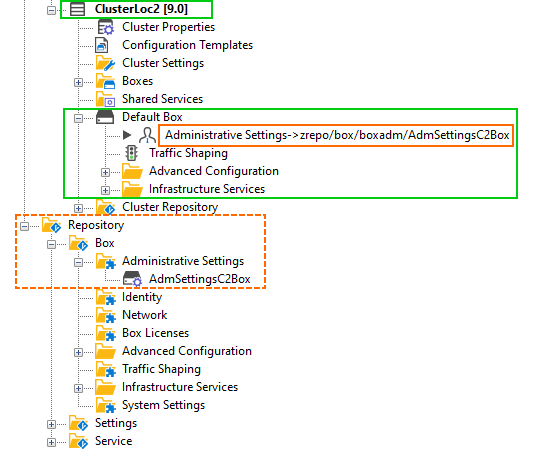Click the arrow beside Administrative Settings link
Image resolution: width=540 pixels, height=455 pixels.
point(127,135)
